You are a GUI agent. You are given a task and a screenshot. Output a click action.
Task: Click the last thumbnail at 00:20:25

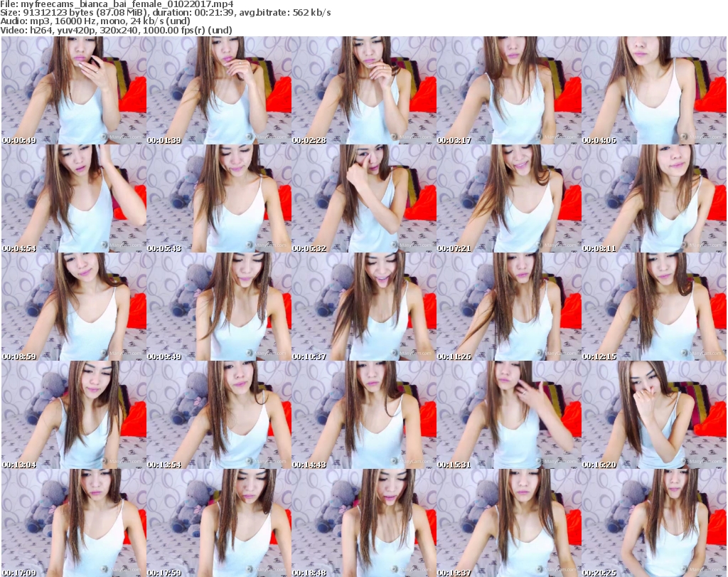[654, 523]
